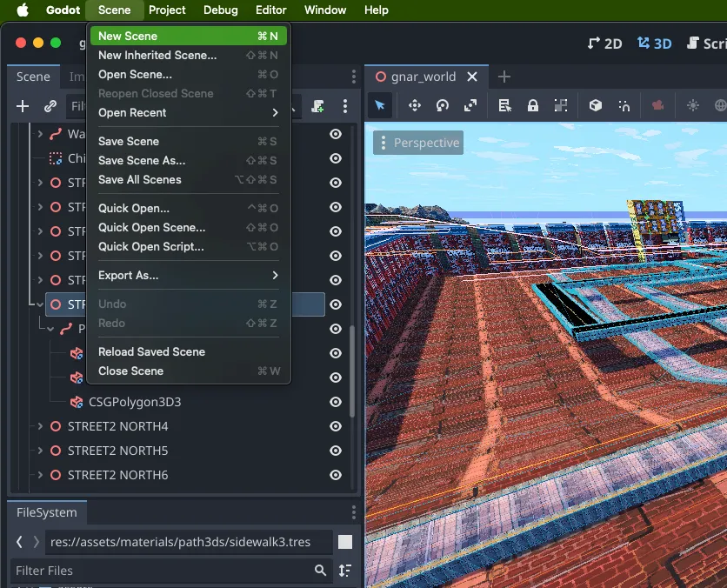The image size is (727, 588).
Task: Click the Filter Files search field
Action: coord(163,571)
